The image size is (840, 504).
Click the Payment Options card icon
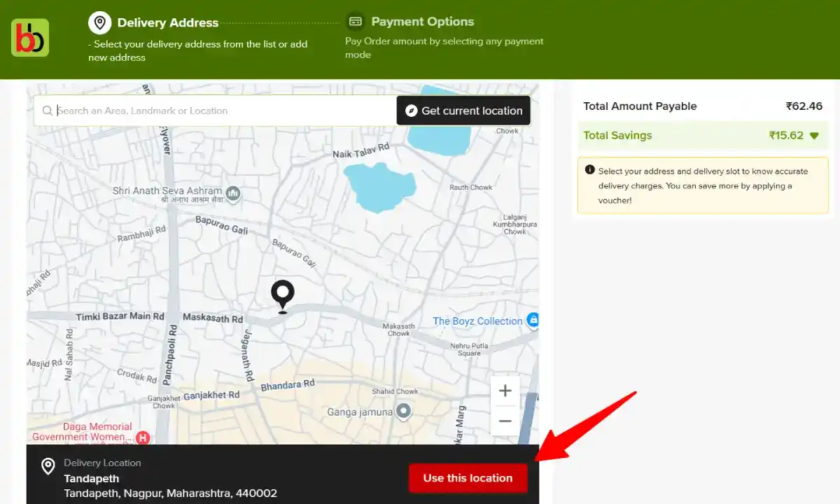point(357,21)
